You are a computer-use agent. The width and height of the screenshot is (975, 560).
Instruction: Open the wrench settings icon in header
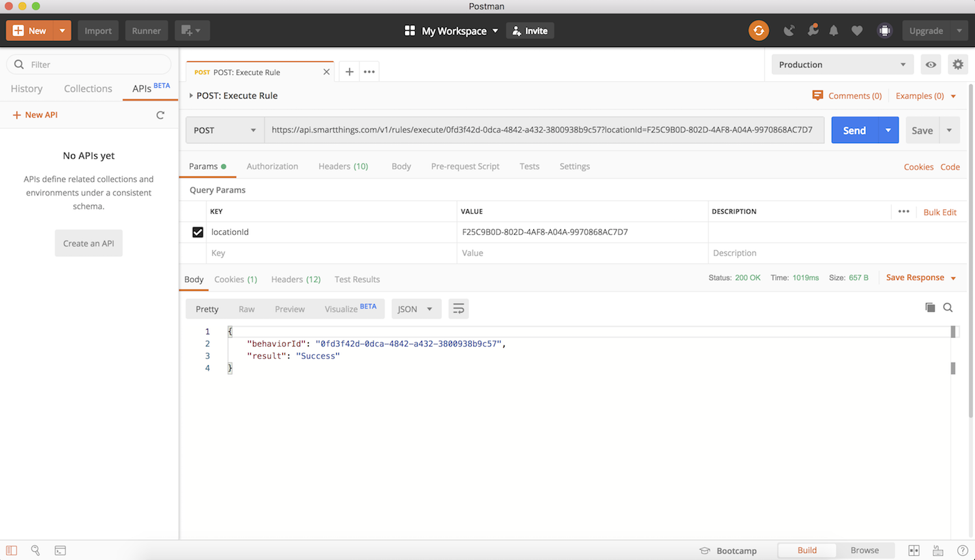pyautogui.click(x=812, y=31)
